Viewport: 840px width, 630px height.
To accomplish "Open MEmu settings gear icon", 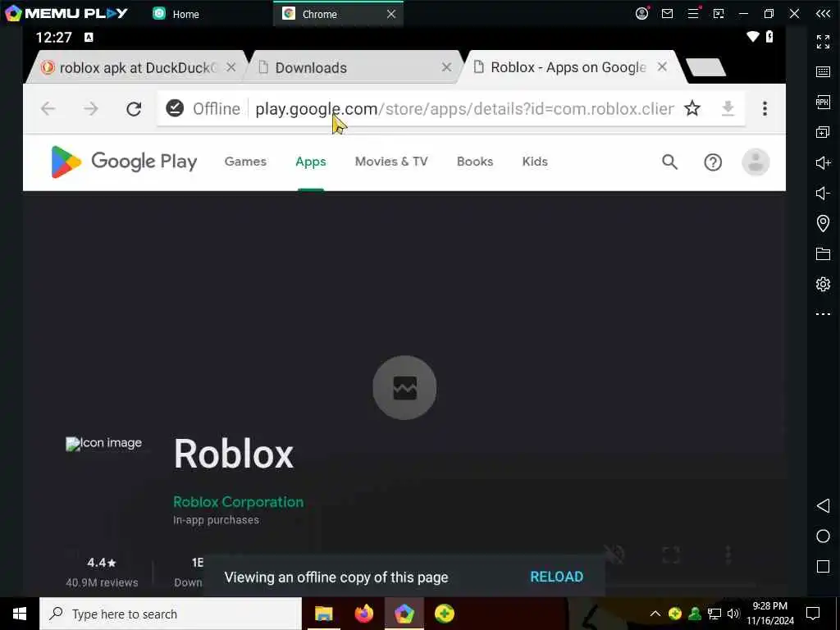I will click(x=823, y=284).
